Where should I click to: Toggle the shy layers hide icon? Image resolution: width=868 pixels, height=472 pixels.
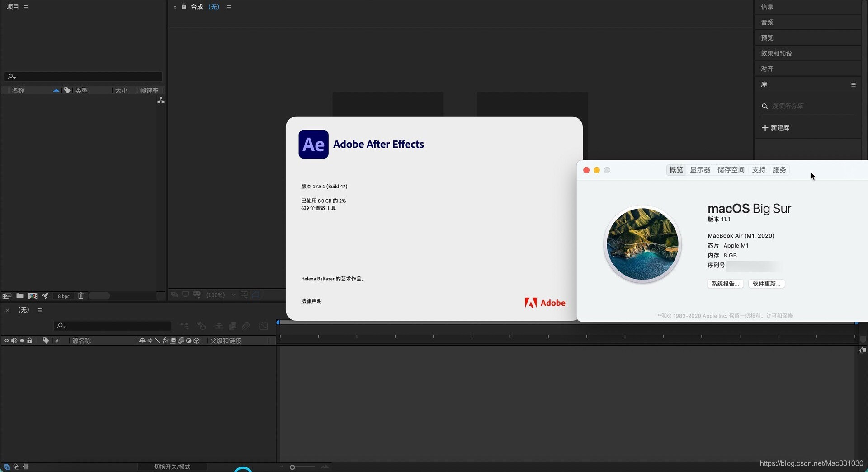219,326
